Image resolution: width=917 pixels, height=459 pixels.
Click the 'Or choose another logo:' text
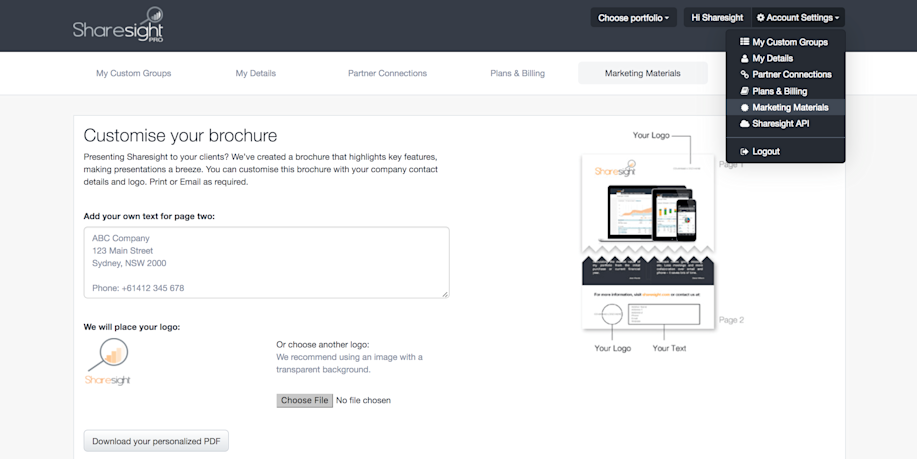[323, 344]
